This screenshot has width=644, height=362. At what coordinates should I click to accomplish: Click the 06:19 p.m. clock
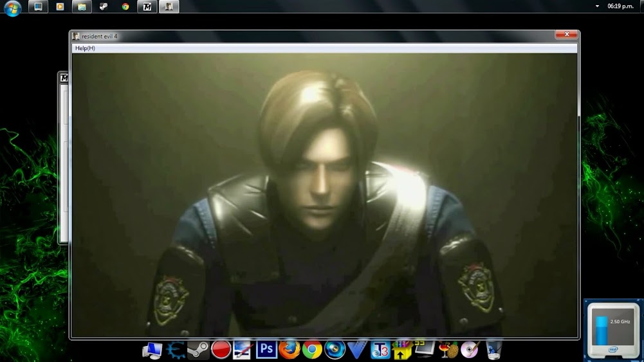coord(620,6)
